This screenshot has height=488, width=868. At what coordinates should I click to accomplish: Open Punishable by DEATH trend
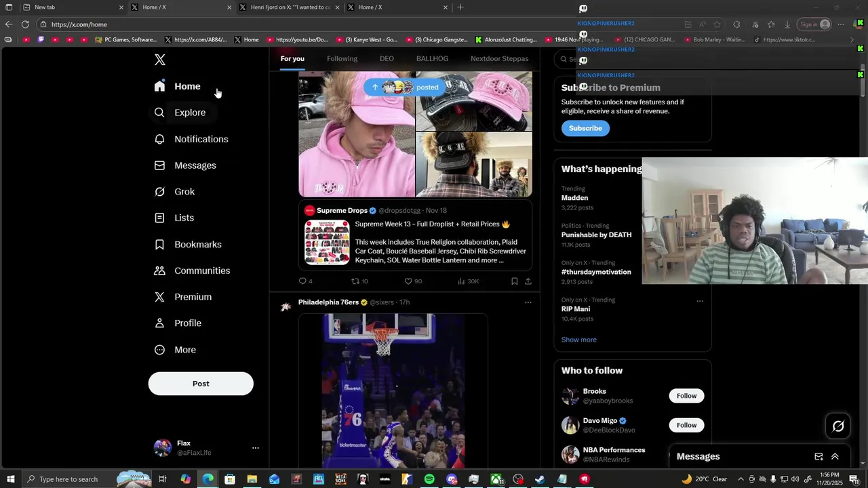tap(596, 235)
